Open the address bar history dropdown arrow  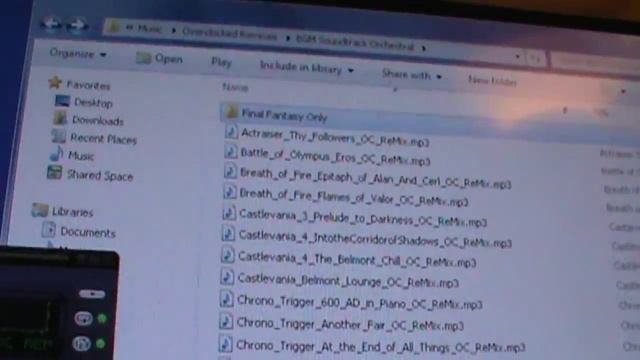tap(518, 56)
